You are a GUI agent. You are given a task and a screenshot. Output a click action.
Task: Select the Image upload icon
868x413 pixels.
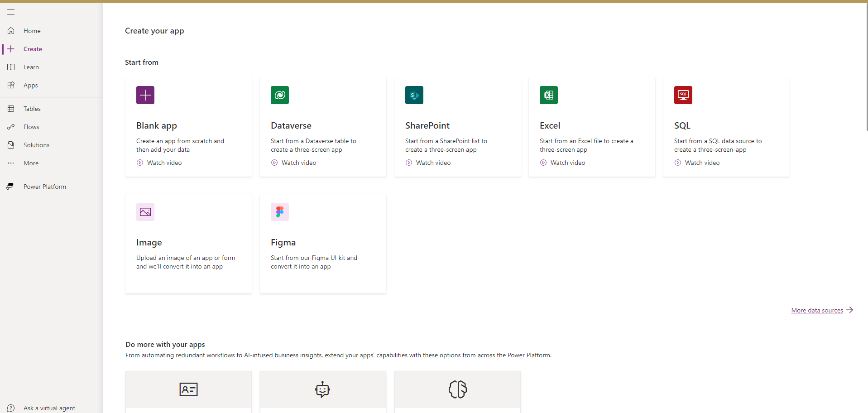click(145, 212)
